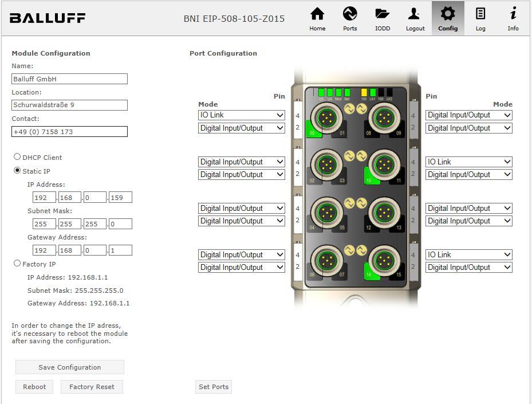Screen dimensions: 532x404
Task: Click the module Name input field
Action: 69,79
